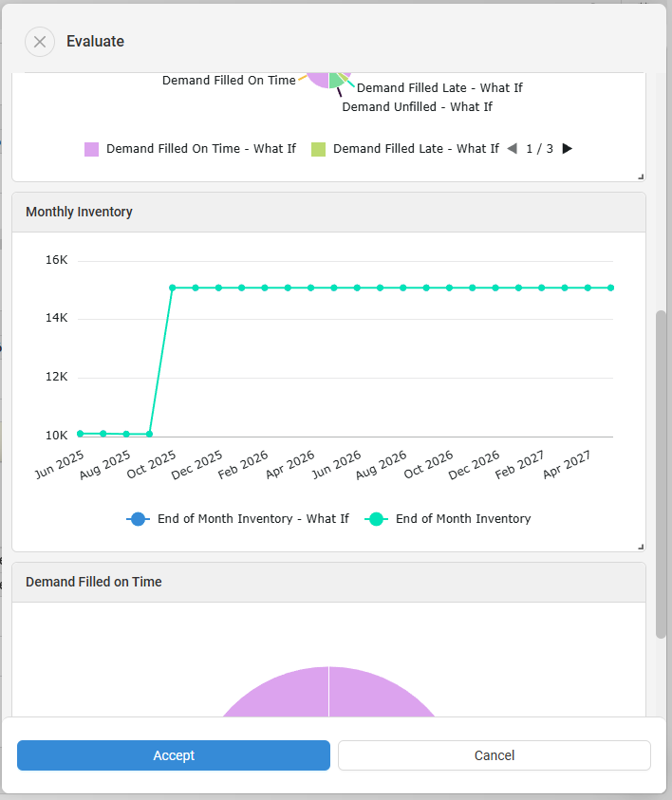Click the blue End of Month Inventory - What If legend marker

pyautogui.click(x=139, y=519)
